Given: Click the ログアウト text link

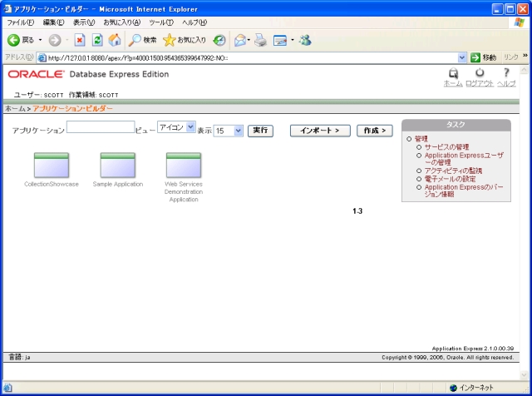Looking at the screenshot, I should coord(480,83).
